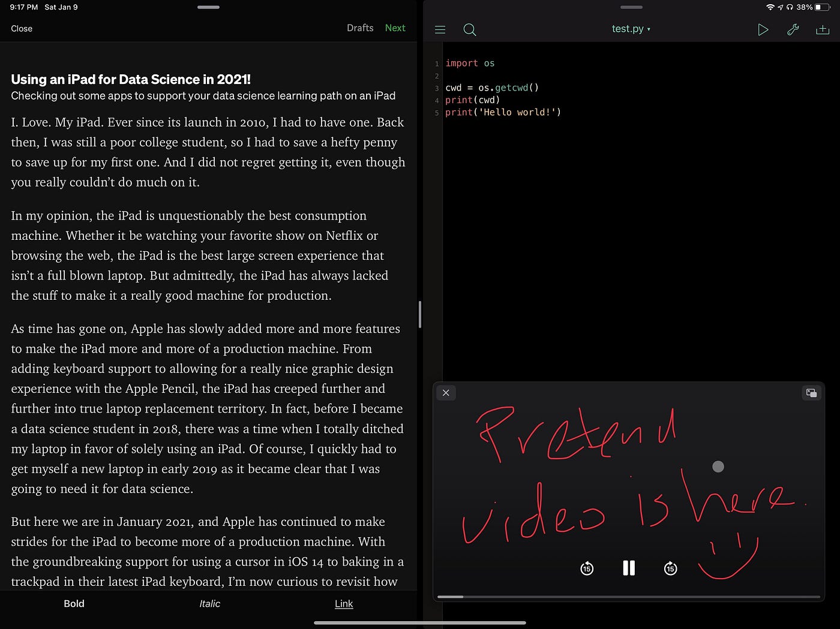
Task: Tap the Wi-Fi status icon
Action: 770,7
